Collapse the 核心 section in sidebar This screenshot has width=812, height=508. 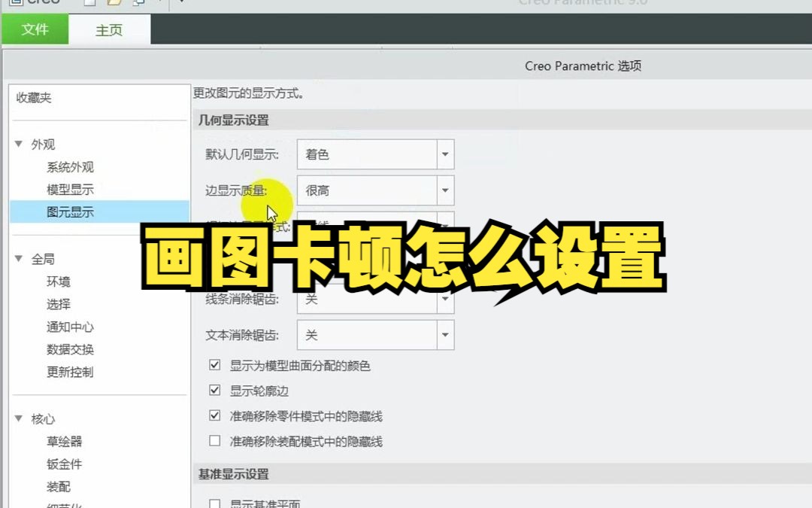coord(20,418)
